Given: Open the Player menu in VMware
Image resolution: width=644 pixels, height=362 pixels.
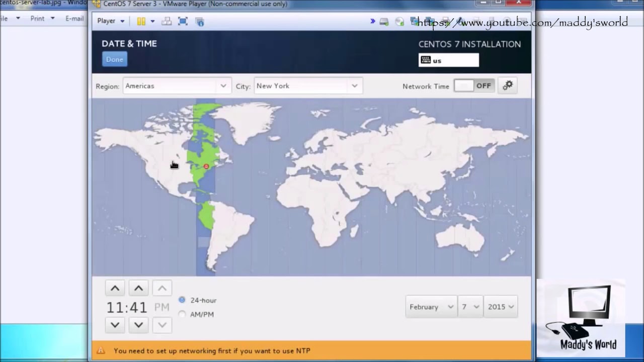Looking at the screenshot, I should coord(111,21).
